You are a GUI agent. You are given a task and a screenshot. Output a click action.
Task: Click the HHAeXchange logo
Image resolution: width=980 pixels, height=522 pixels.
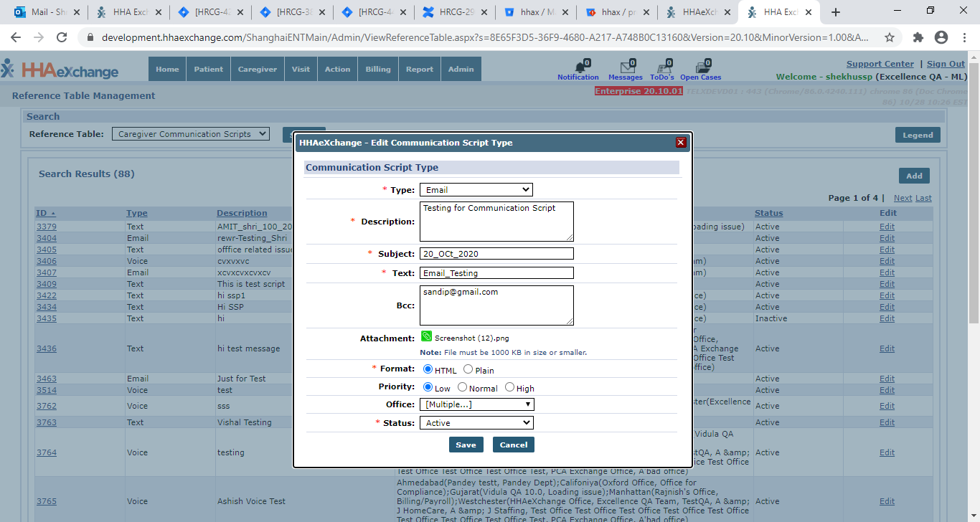[60, 69]
